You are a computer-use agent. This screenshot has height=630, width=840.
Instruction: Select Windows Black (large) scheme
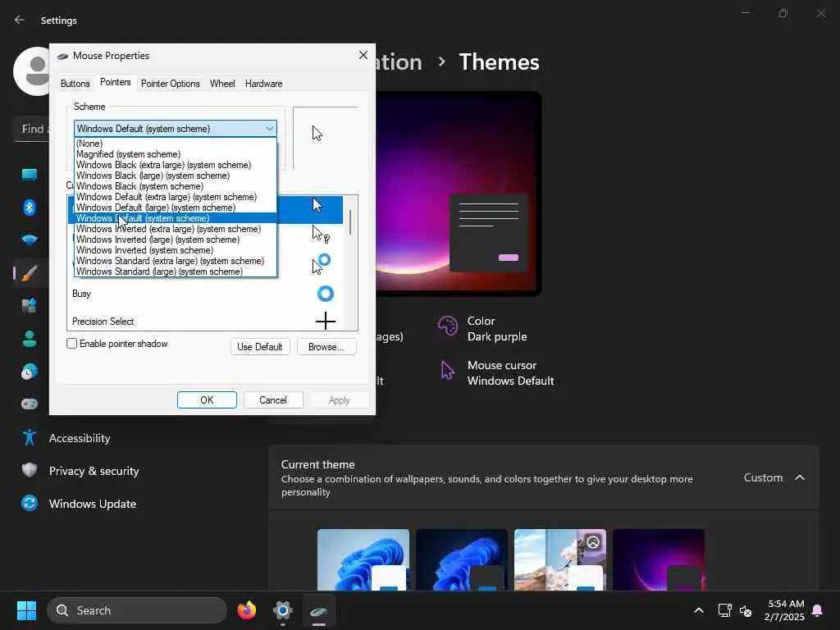176,176
